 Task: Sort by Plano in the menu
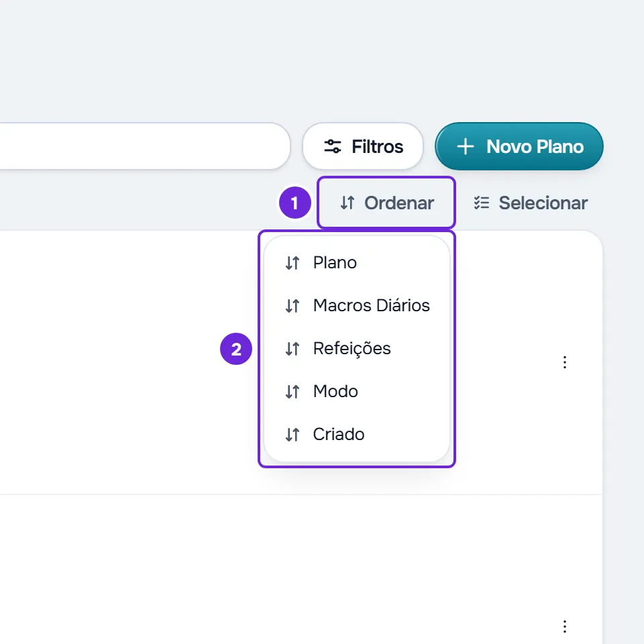pos(357,263)
